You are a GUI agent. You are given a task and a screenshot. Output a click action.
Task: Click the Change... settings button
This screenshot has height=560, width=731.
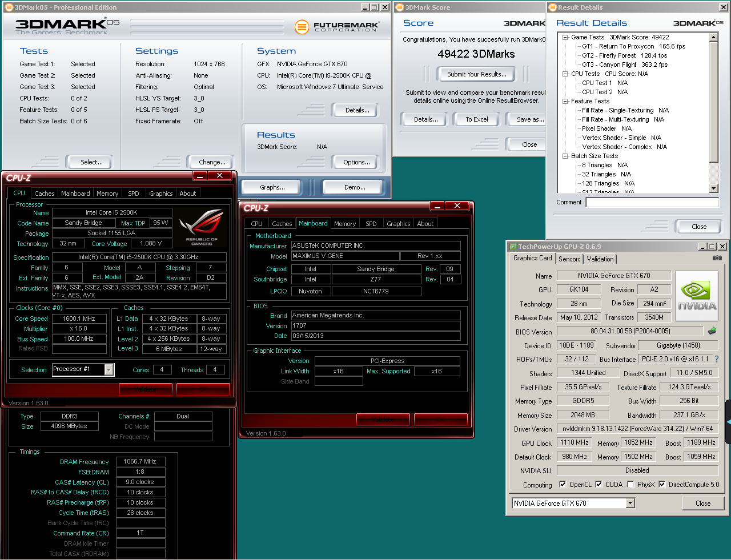(212, 162)
